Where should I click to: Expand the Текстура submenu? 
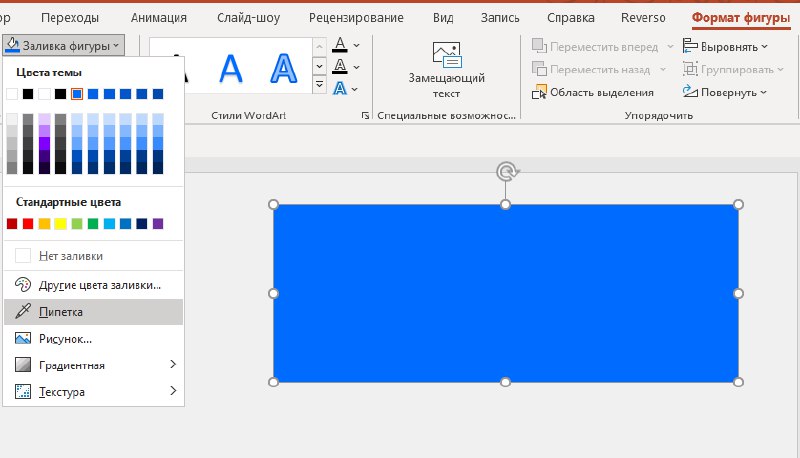[x=93, y=392]
